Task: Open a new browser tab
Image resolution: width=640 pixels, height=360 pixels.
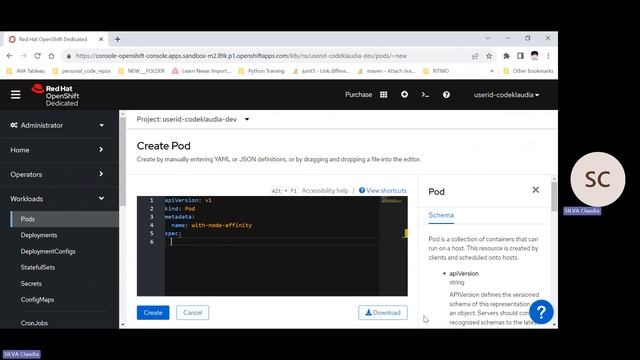Action: 118,39
